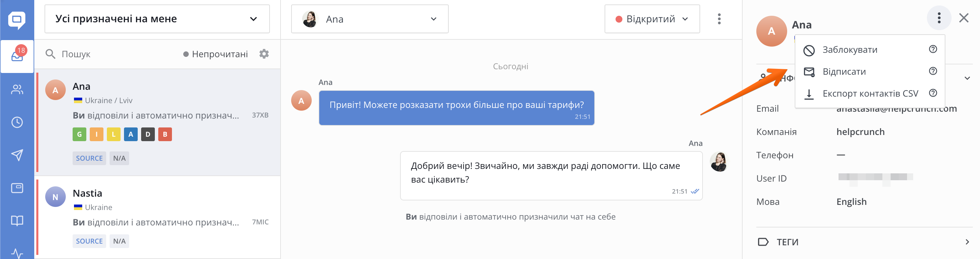This screenshot has height=259, width=980.
Task: Click the SOURCE tag under Nastia
Action: (89, 241)
